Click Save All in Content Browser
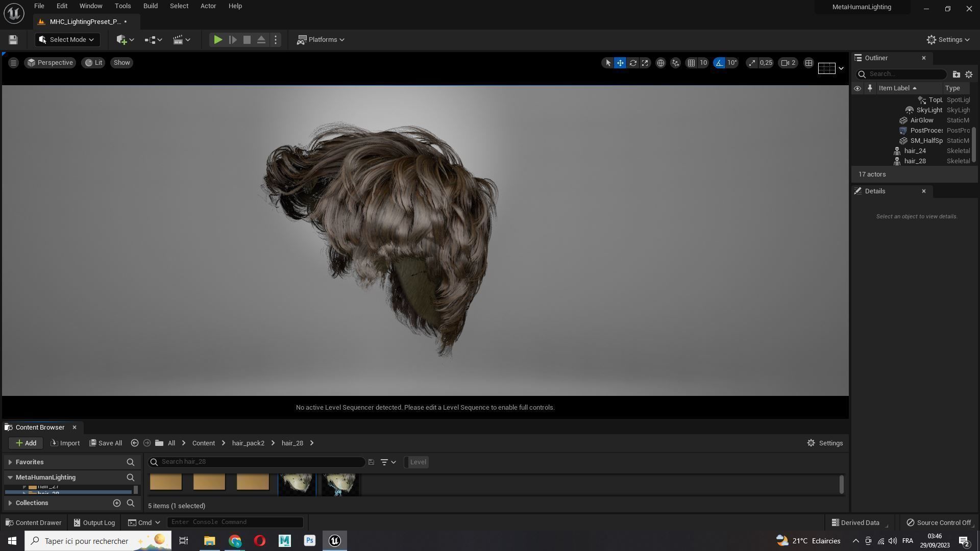This screenshot has width=980, height=551. pos(106,443)
